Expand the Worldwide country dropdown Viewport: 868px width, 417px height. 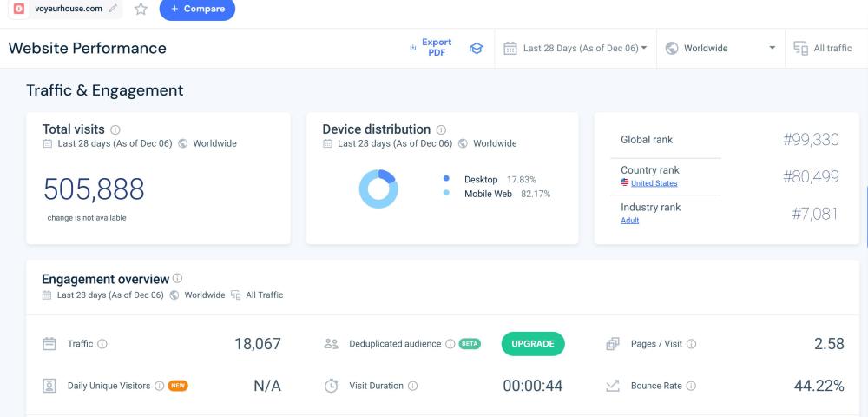720,49
